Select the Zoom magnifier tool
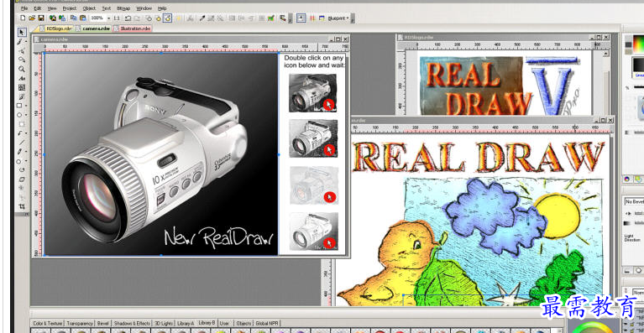Viewport: 644px width, 333px height. pyautogui.click(x=22, y=70)
